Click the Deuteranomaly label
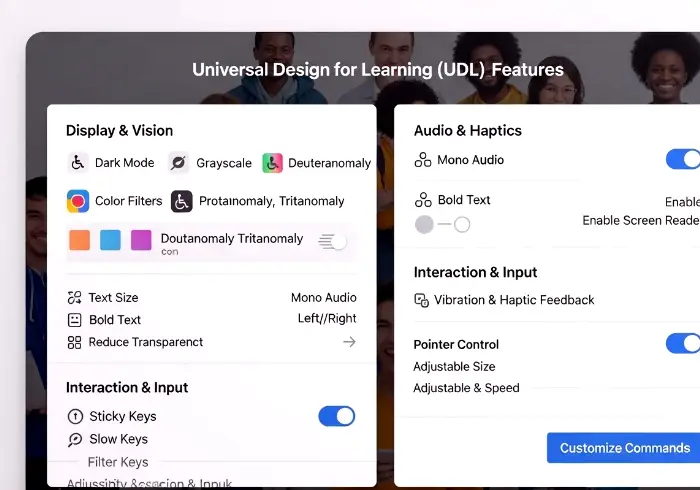 point(329,163)
